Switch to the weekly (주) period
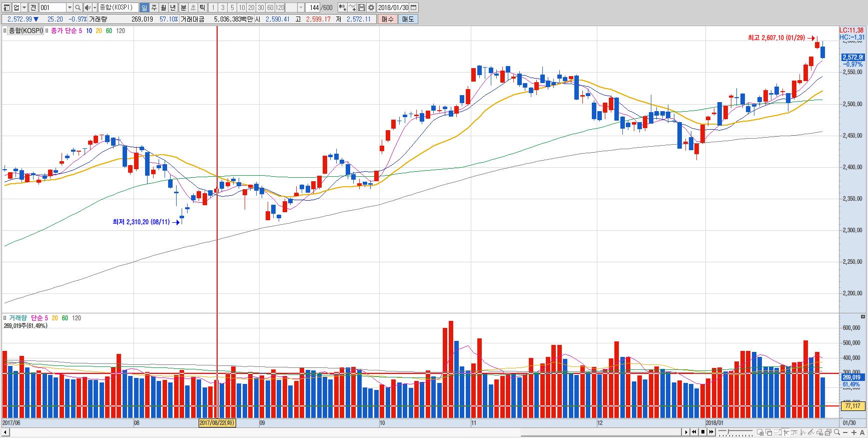868x438 pixels. pos(154,8)
